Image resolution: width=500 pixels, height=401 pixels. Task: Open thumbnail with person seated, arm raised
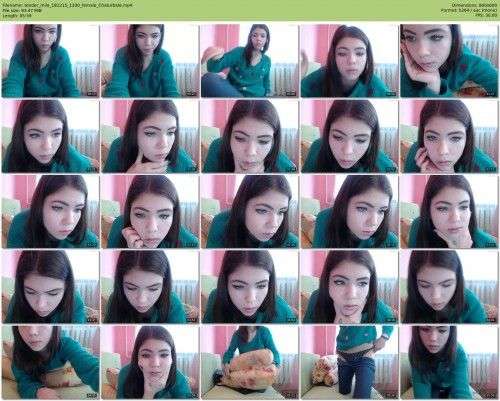click(x=249, y=60)
